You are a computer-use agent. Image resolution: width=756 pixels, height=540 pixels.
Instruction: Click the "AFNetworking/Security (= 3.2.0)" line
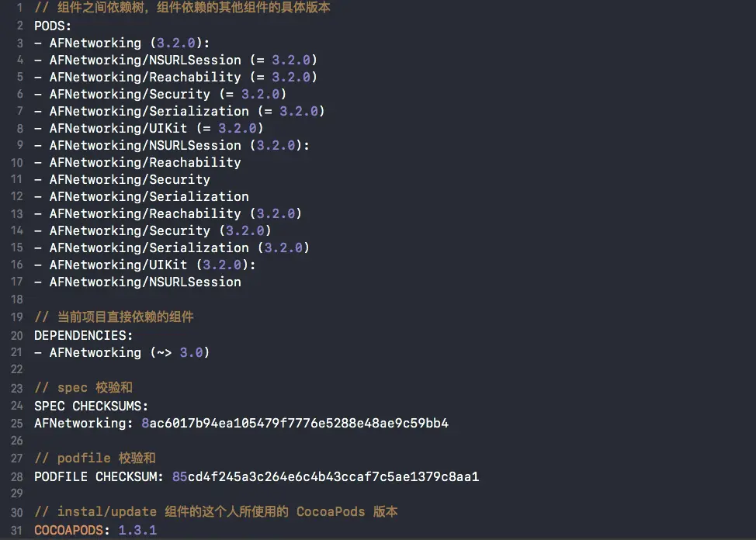tap(160, 94)
